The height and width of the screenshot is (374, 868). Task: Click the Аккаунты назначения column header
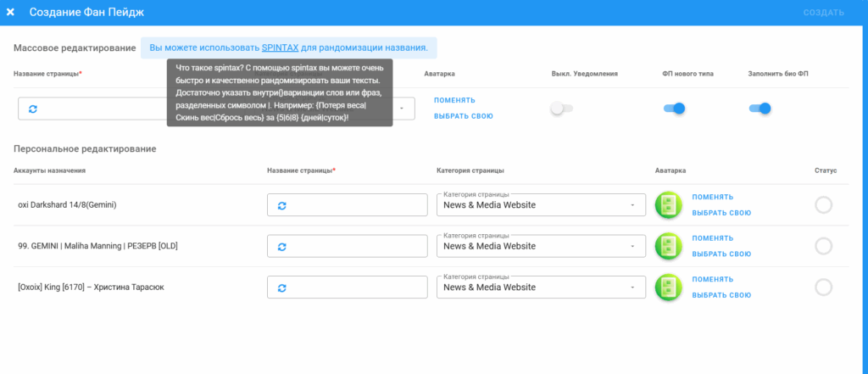(x=50, y=170)
